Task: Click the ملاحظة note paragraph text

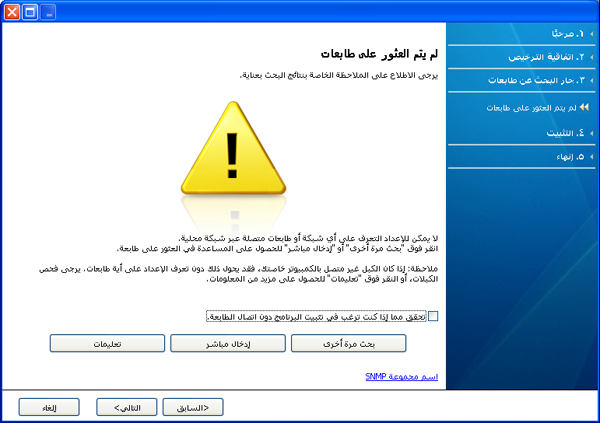Action: point(238,274)
